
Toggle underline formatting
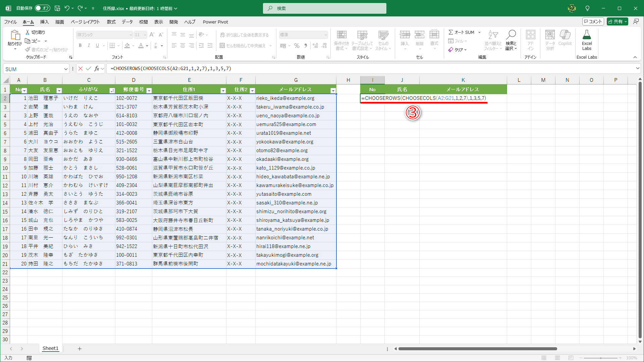point(97,45)
